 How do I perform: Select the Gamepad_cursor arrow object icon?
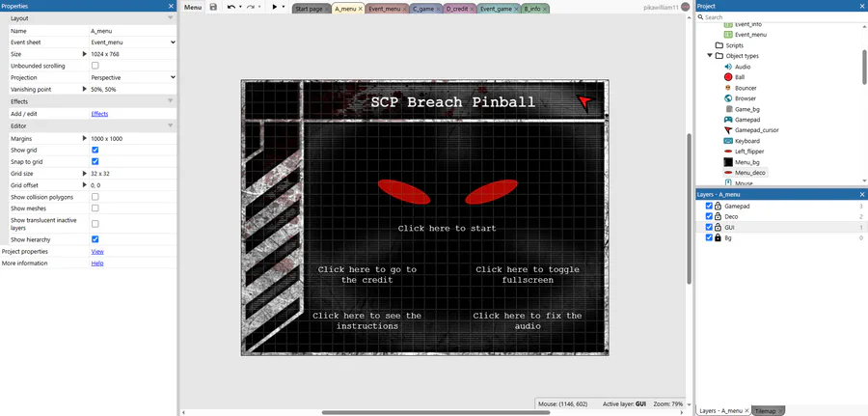[728, 130]
